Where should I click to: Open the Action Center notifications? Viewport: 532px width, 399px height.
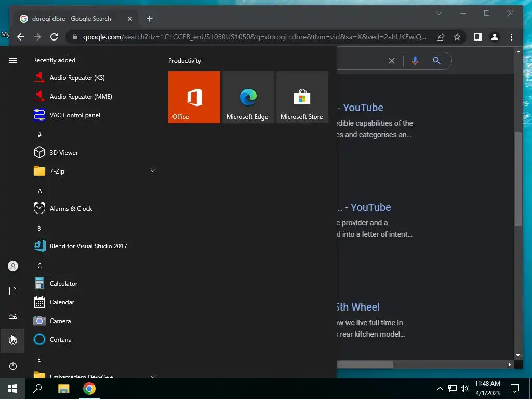pos(515,389)
